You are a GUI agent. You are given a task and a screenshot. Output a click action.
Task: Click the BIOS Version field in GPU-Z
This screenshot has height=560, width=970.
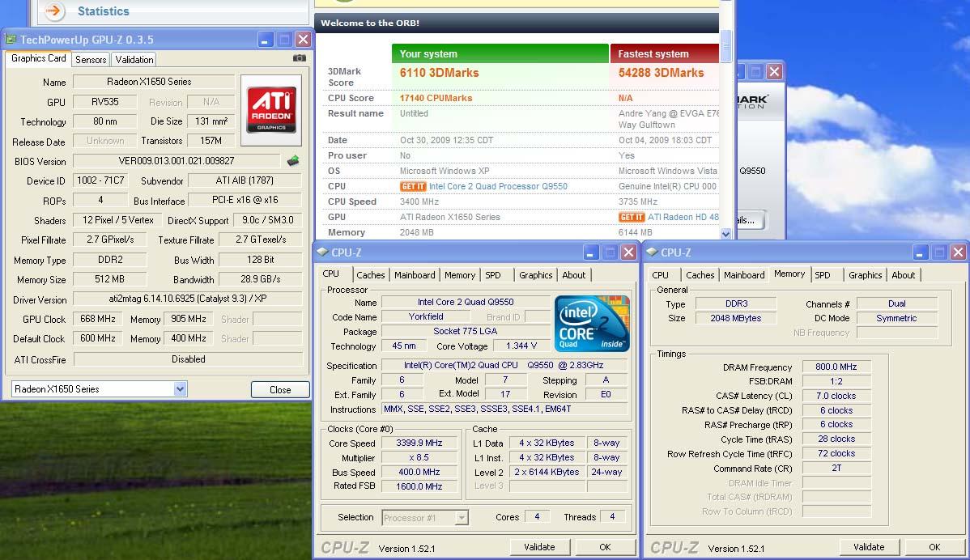pos(177,161)
